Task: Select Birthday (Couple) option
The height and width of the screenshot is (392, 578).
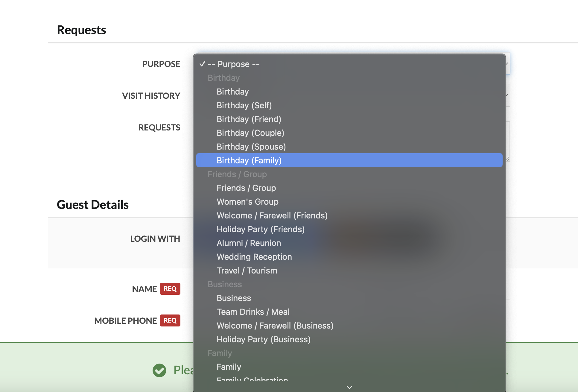Action: (250, 133)
